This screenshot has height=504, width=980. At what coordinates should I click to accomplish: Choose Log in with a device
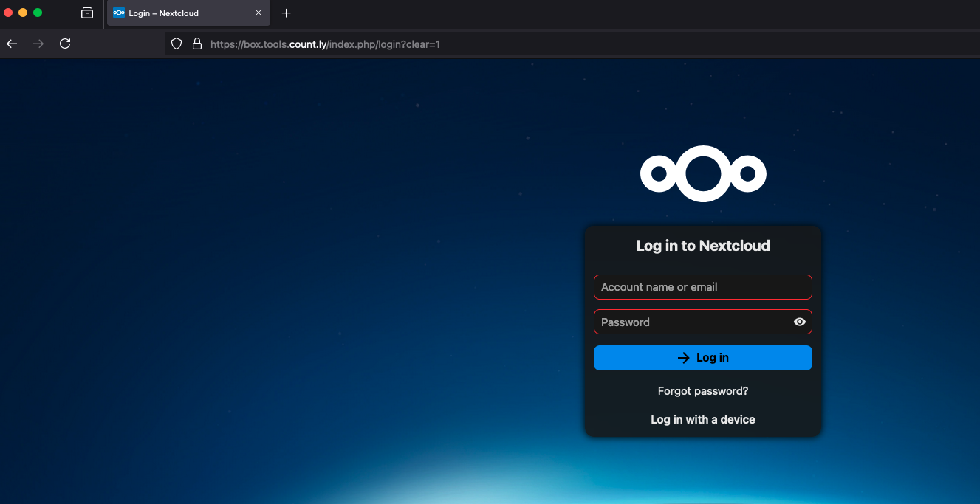click(x=703, y=419)
